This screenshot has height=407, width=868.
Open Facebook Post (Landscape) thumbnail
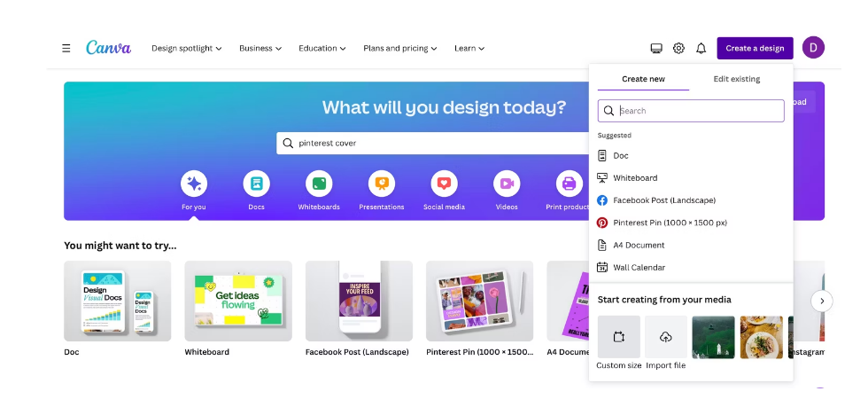tap(359, 301)
